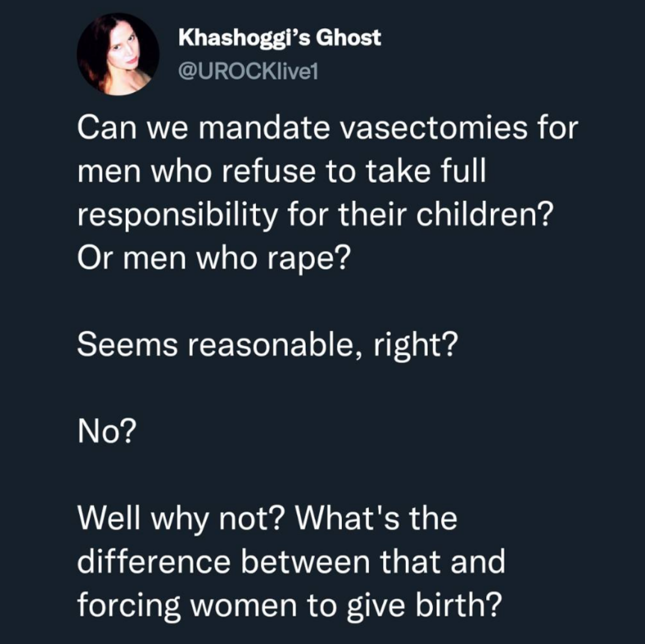The height and width of the screenshot is (644, 645).
Task: Click the words 'What's the' in tweet
Action: point(377,517)
